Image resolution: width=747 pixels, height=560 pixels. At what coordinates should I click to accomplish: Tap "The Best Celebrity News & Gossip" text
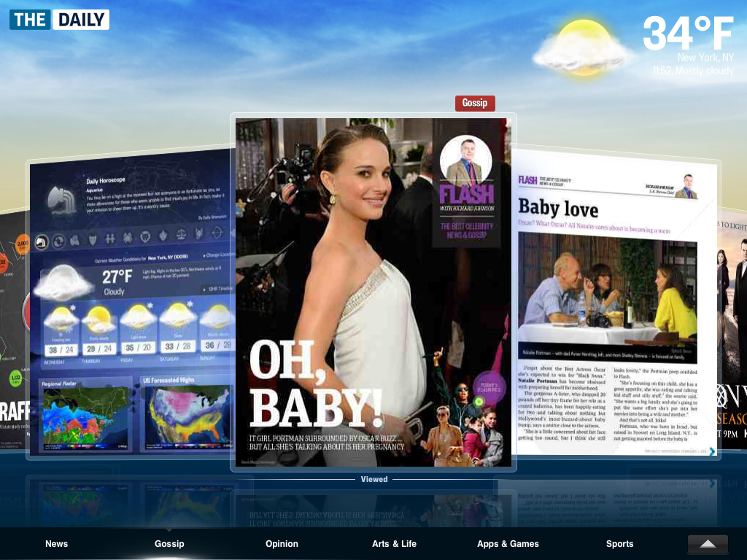(466, 230)
